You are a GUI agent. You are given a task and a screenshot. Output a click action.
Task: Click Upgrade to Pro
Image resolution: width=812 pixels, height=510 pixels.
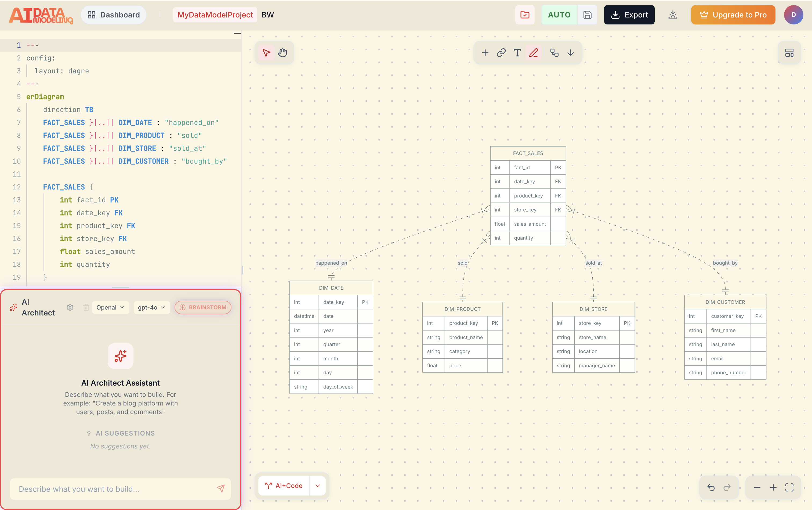733,15
